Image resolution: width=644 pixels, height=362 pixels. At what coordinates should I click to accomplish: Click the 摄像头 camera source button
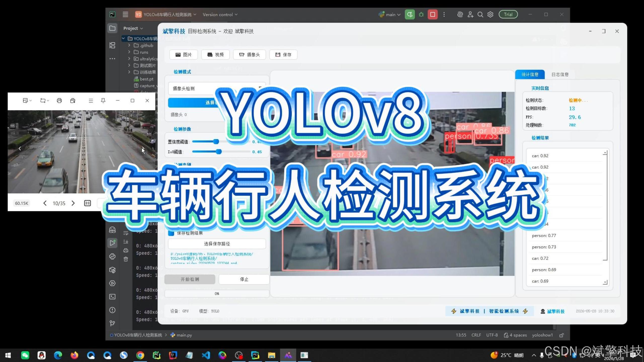pos(249,55)
